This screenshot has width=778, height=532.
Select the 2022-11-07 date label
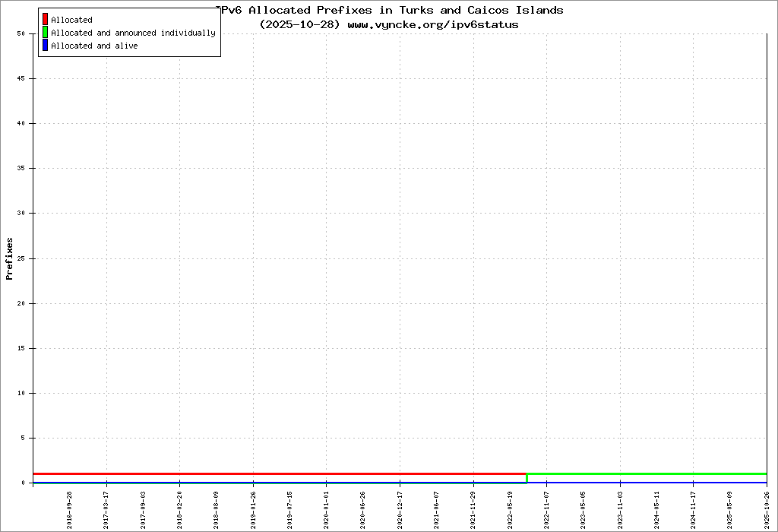click(547, 509)
